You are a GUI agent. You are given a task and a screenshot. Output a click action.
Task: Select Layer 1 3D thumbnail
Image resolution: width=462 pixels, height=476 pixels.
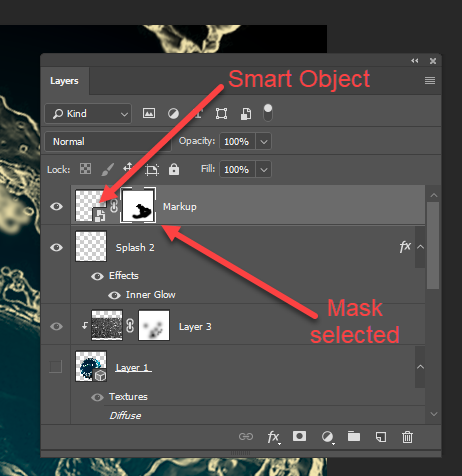pyautogui.click(x=91, y=366)
